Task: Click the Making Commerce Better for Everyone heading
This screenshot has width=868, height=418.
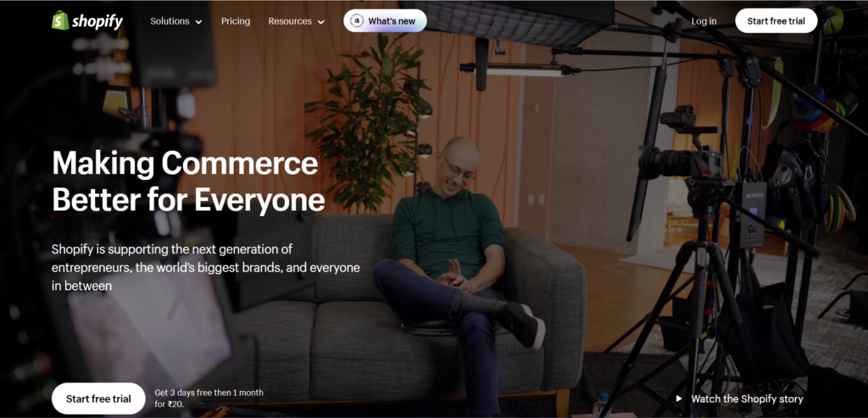Action: [188, 181]
